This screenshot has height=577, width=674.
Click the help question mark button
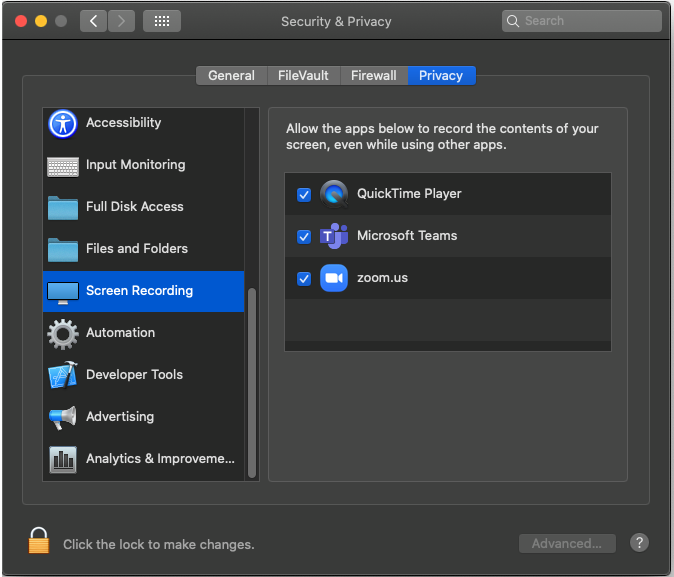(640, 543)
